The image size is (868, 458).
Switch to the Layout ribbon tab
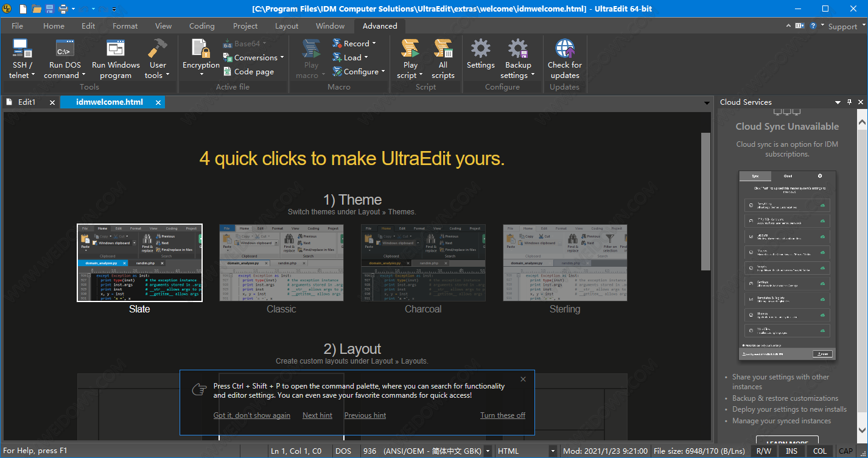coord(287,26)
